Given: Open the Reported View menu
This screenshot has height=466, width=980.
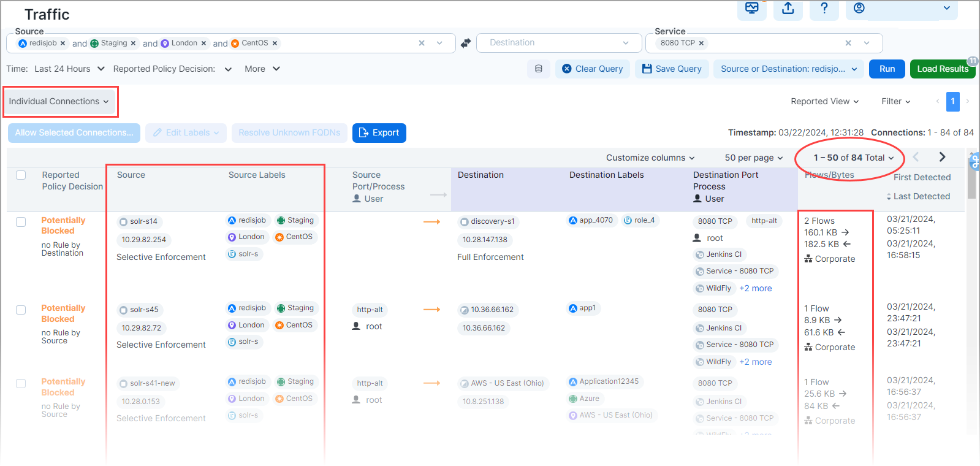Looking at the screenshot, I should point(824,101).
